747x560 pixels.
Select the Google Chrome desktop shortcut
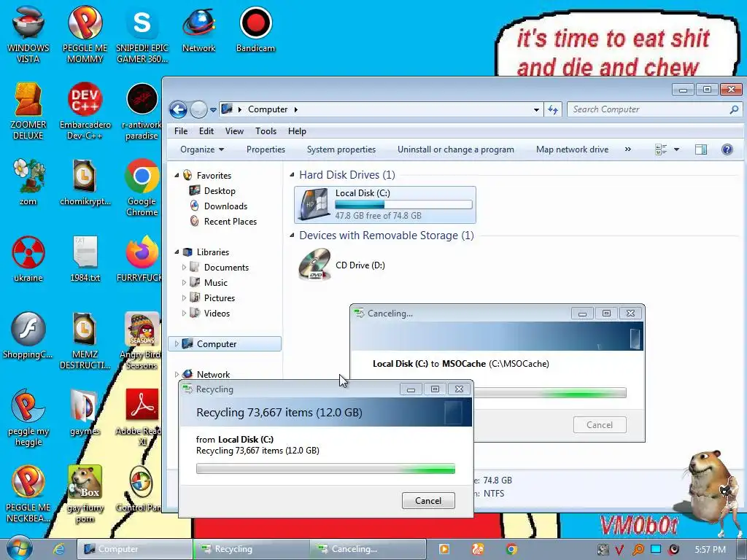(142, 187)
